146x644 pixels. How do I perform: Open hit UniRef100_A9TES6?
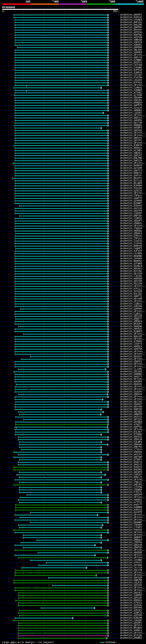pyautogui.click(x=131, y=32)
